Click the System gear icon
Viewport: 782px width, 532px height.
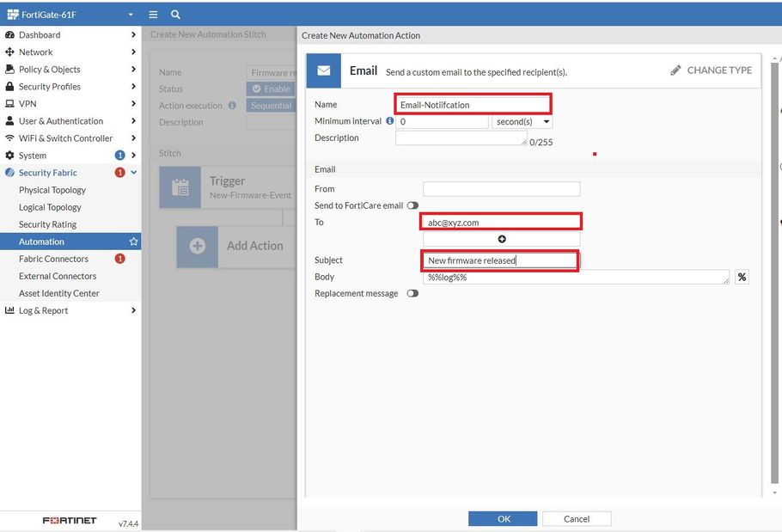tap(9, 155)
